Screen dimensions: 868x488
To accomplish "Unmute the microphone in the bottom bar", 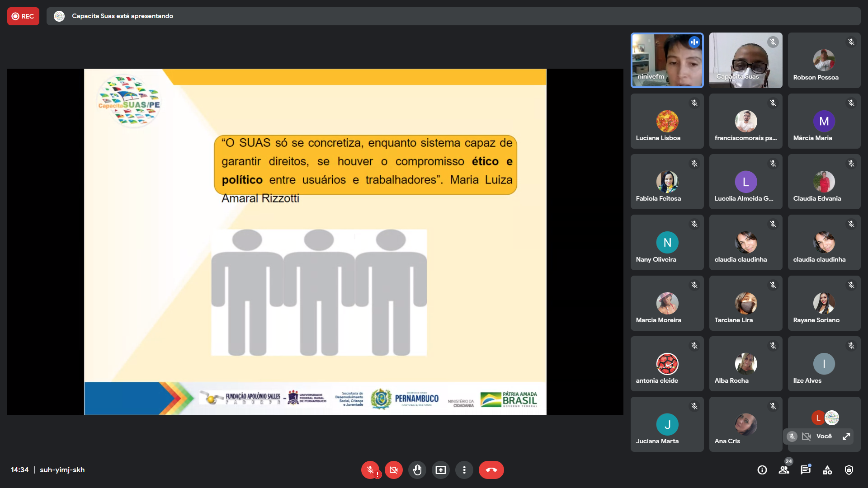I will [370, 470].
